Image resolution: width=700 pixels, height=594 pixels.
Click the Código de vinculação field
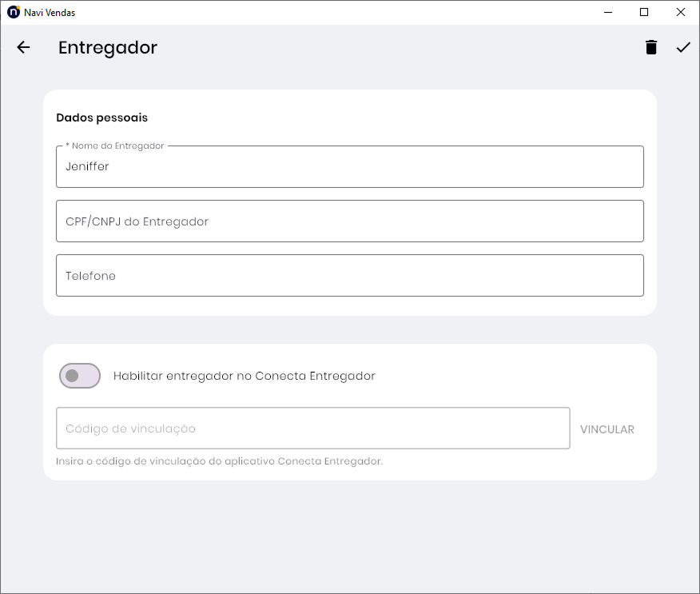click(312, 429)
